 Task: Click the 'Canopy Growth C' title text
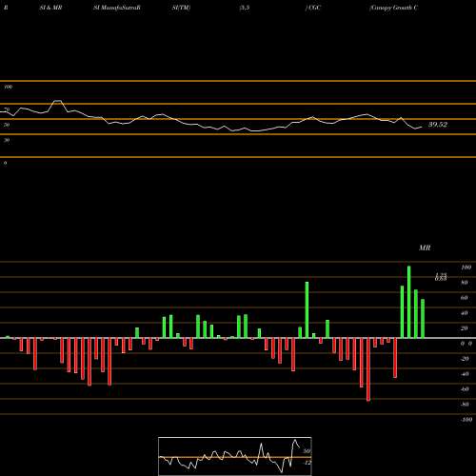[393, 8]
